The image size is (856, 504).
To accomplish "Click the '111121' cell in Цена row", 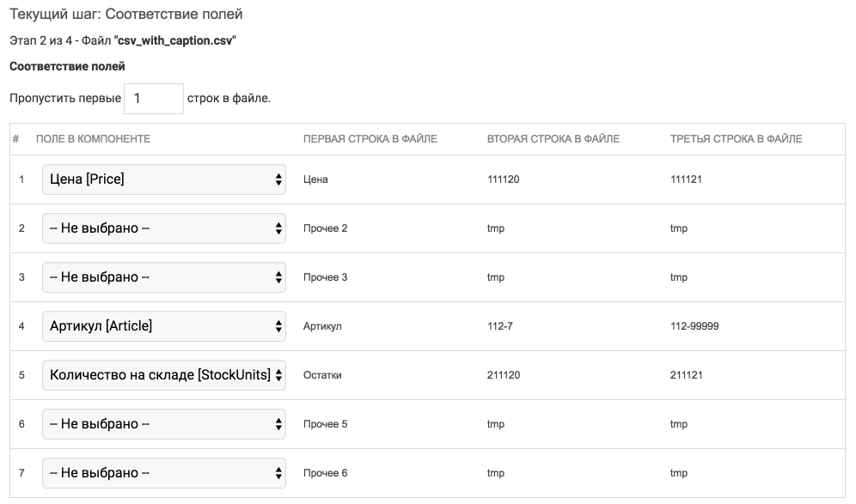I will click(x=687, y=179).
